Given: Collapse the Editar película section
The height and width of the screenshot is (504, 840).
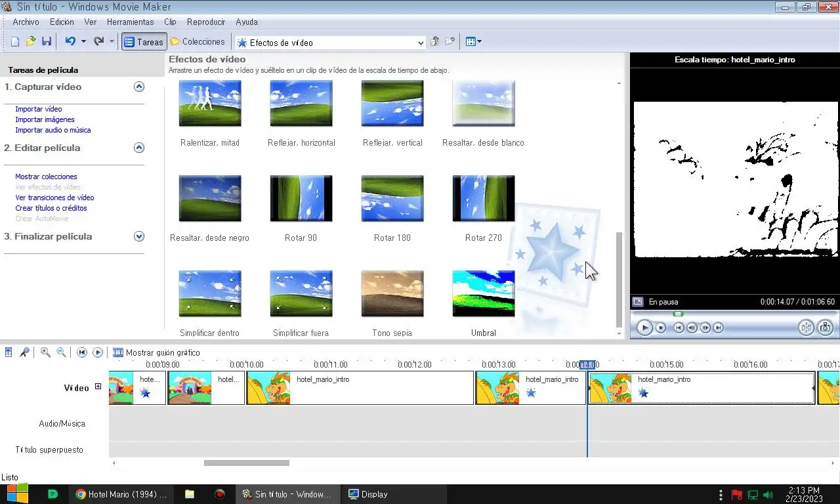Looking at the screenshot, I should (x=138, y=148).
